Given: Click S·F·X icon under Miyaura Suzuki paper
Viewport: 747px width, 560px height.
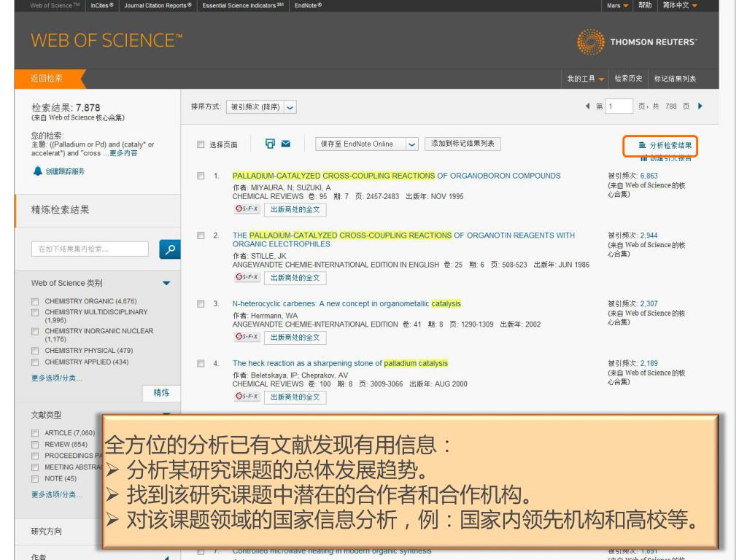Looking at the screenshot, I should 247,209.
